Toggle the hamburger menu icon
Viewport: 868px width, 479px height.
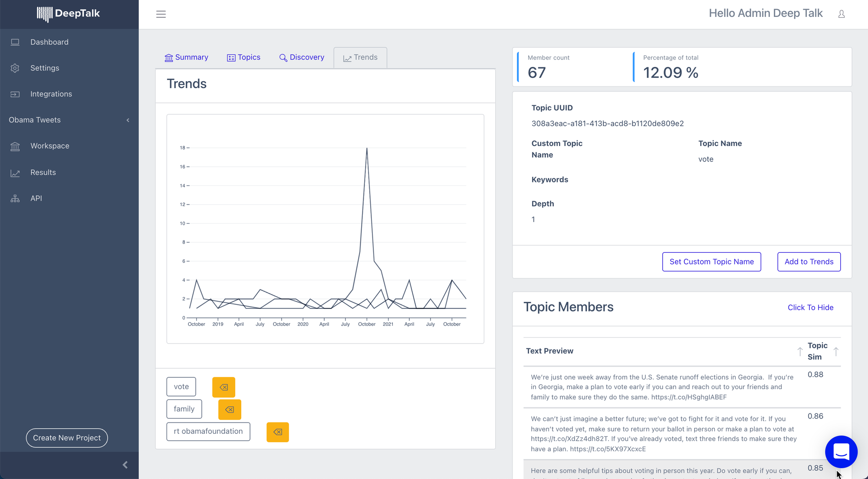coord(161,14)
